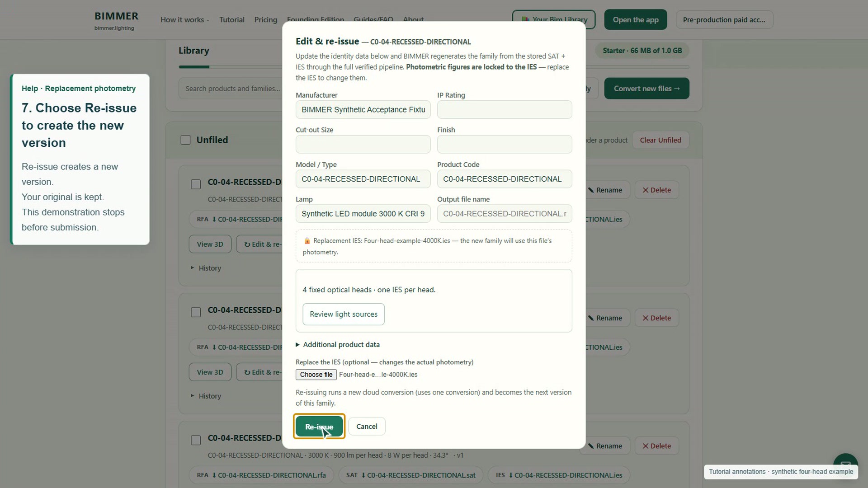Screen dimensions: 868x488
Task: Click the Output file name field
Action: tap(505, 214)
